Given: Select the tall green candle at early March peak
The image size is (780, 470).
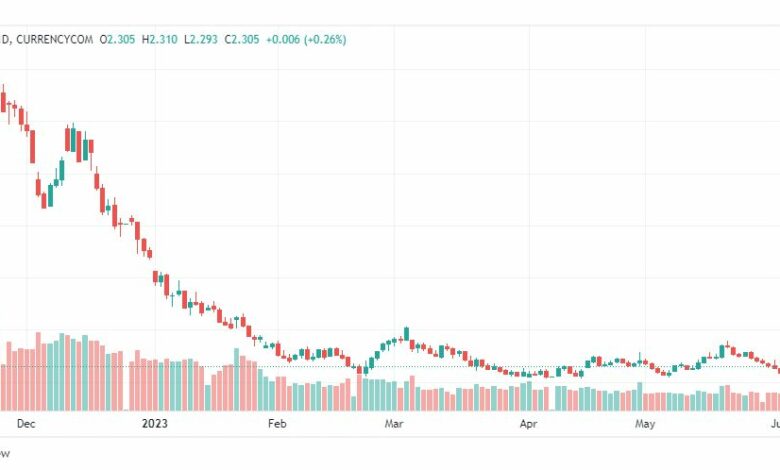Looking at the screenshot, I should click(x=406, y=333).
